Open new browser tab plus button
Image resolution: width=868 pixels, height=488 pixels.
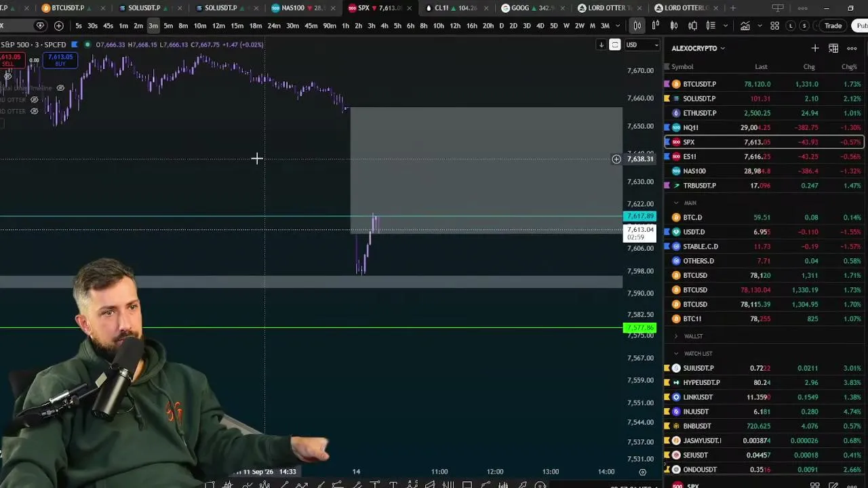pos(733,8)
